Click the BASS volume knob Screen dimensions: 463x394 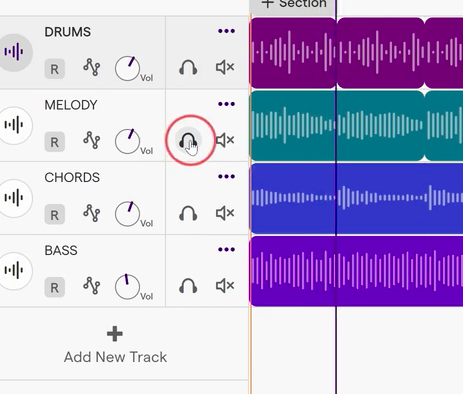127,287
